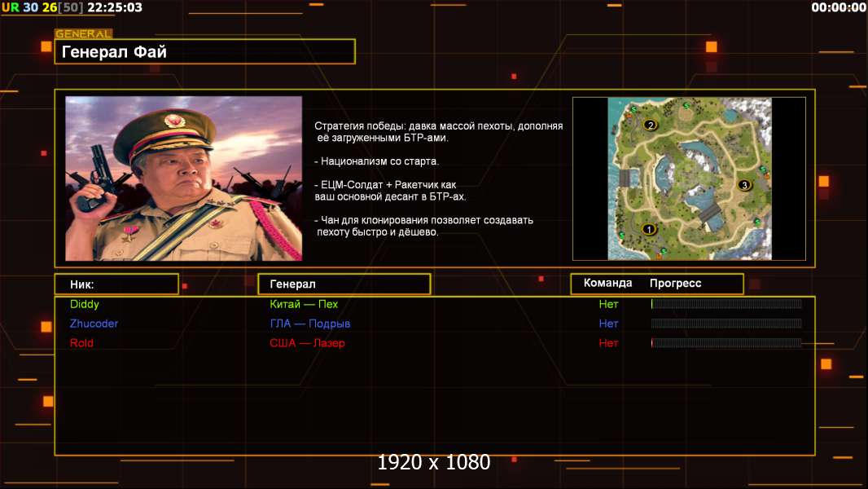Select player name Zhucoder
Screen dimensions: 868x489
tap(94, 324)
